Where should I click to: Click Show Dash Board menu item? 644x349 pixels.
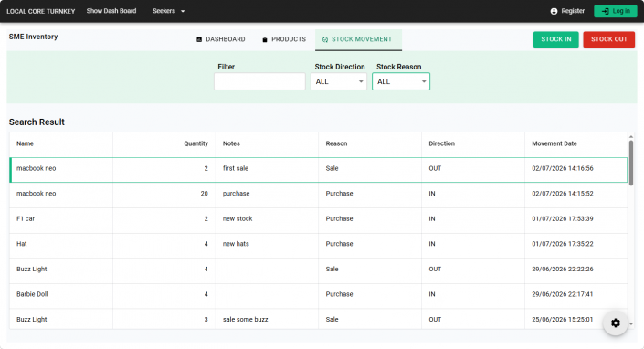click(x=111, y=11)
